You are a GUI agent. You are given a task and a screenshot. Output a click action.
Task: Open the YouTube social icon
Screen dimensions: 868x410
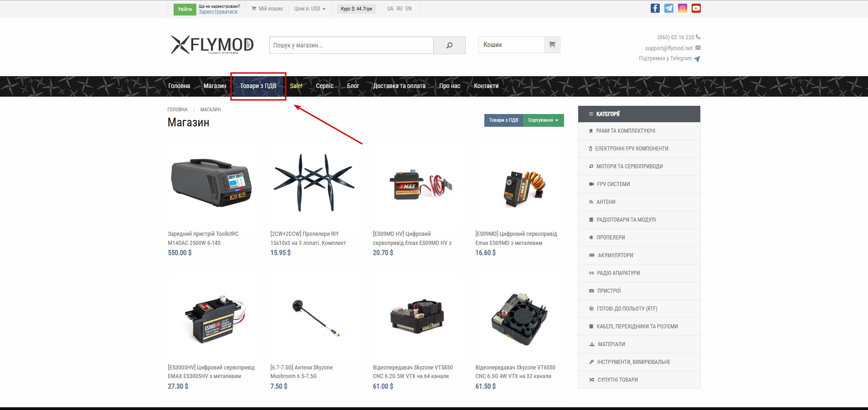click(696, 8)
